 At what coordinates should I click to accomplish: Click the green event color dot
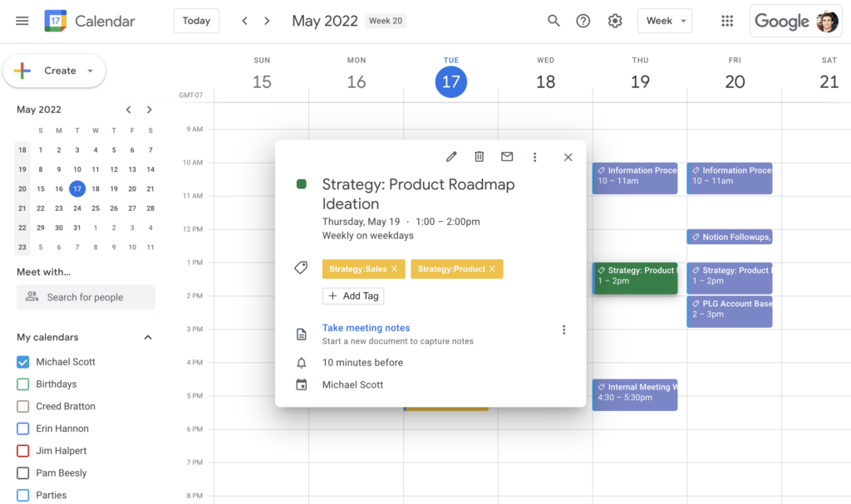302,184
